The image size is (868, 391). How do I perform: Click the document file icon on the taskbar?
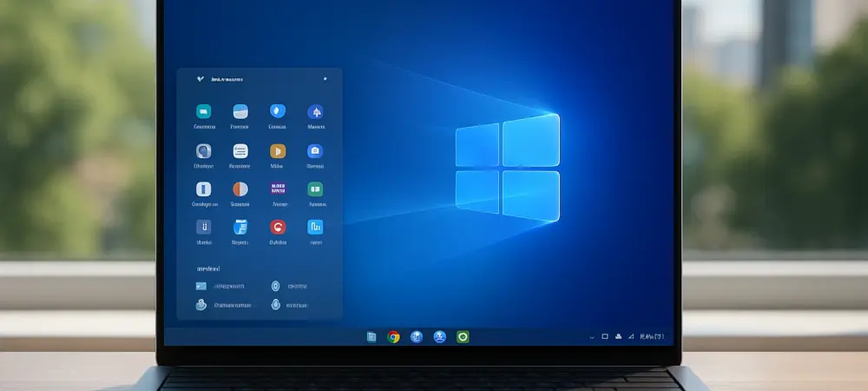(x=372, y=337)
